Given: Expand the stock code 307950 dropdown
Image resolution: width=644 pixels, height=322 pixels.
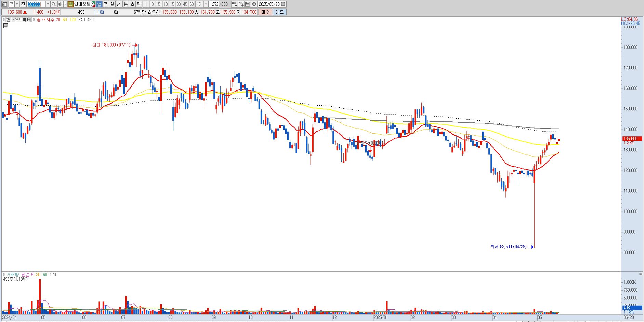Looking at the screenshot, I should click(x=48, y=4).
